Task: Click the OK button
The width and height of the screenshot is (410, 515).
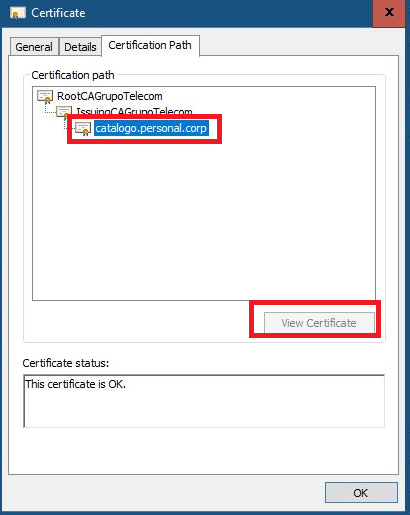Action: point(361,493)
